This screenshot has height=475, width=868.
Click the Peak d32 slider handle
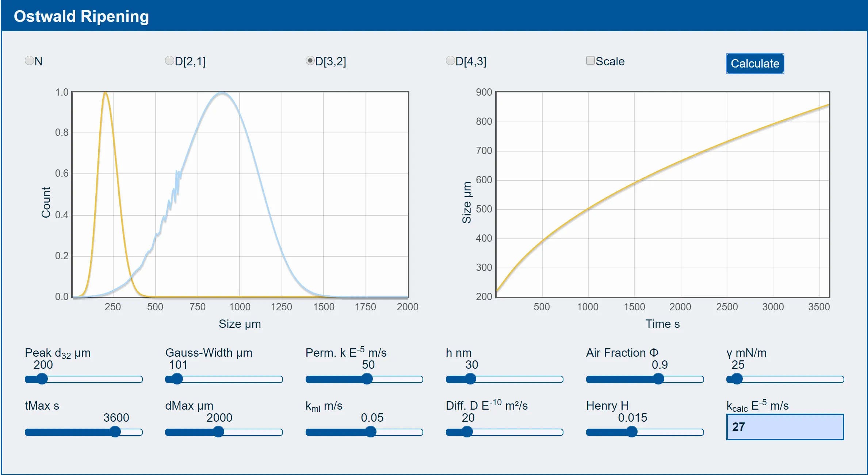coord(42,379)
